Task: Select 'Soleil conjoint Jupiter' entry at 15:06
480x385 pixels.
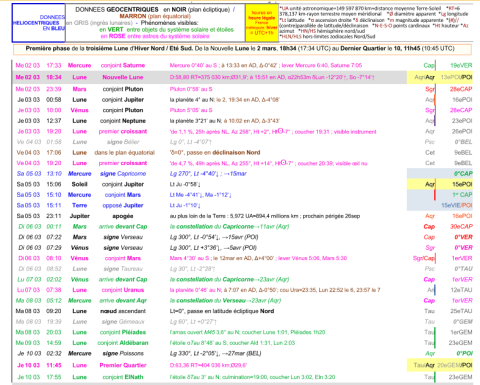Action: 108,184
